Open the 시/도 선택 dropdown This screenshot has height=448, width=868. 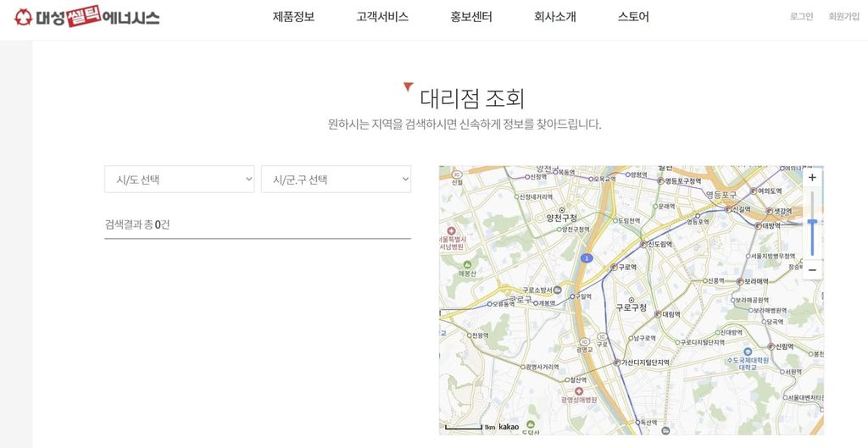(x=180, y=180)
